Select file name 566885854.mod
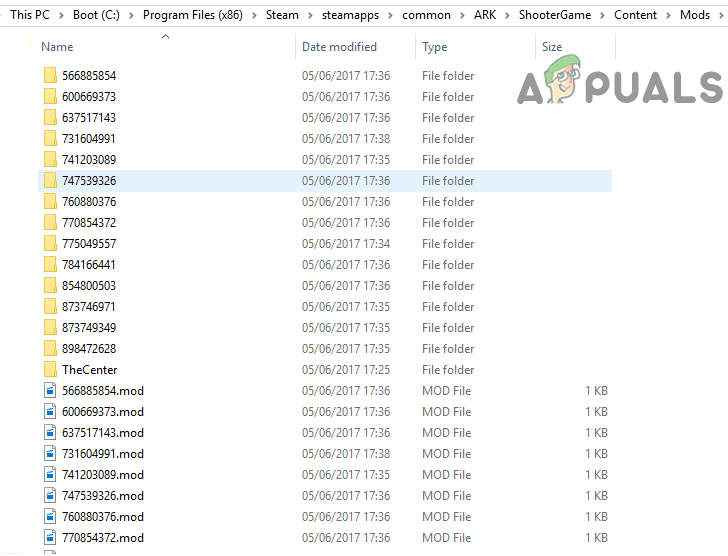 click(x=103, y=391)
